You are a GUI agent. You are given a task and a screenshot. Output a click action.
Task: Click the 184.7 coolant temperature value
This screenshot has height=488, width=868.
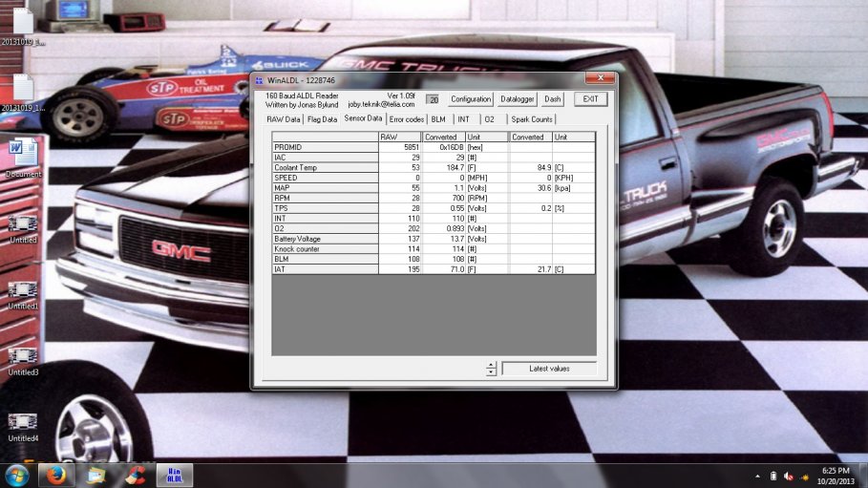pyautogui.click(x=455, y=167)
